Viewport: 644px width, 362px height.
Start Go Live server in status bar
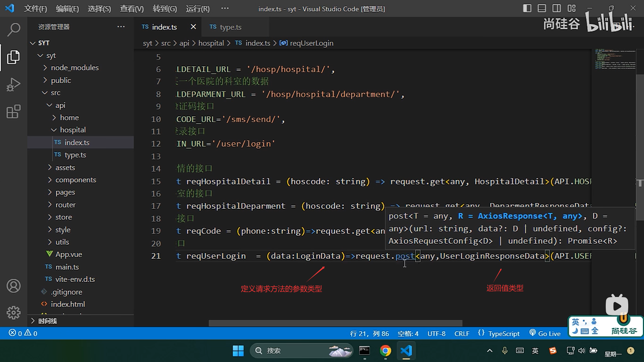(x=545, y=334)
